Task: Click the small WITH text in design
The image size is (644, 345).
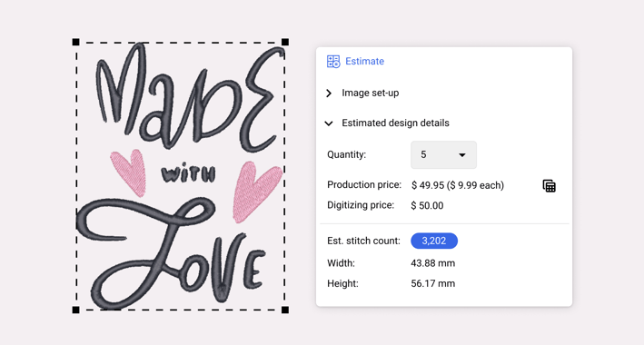Action: pyautogui.click(x=189, y=174)
